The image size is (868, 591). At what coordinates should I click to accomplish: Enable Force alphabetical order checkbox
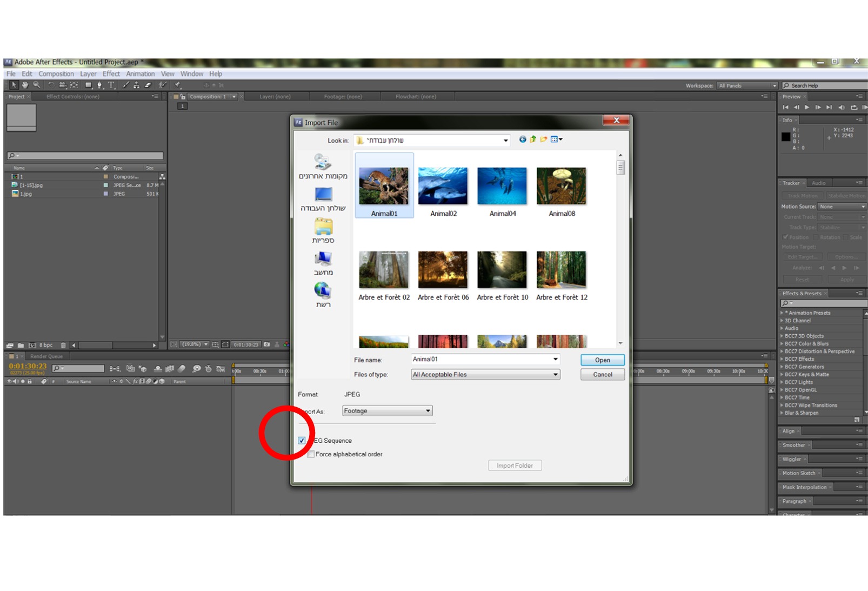[311, 454]
